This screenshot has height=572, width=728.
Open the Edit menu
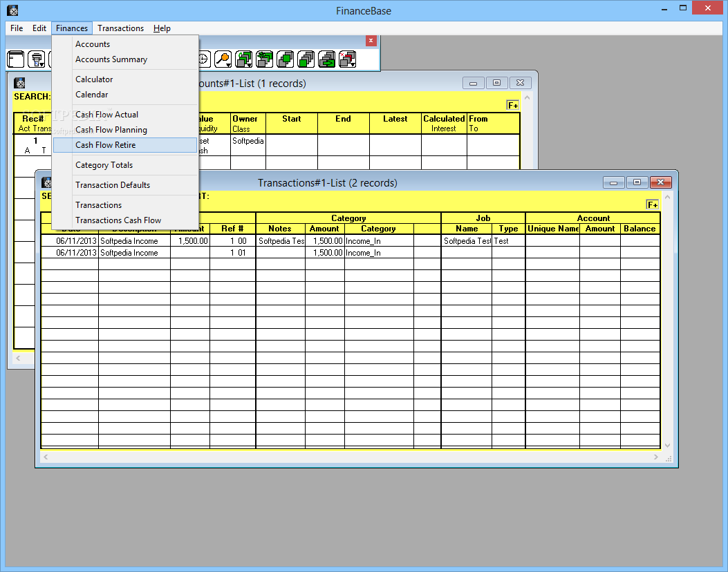[x=39, y=28]
